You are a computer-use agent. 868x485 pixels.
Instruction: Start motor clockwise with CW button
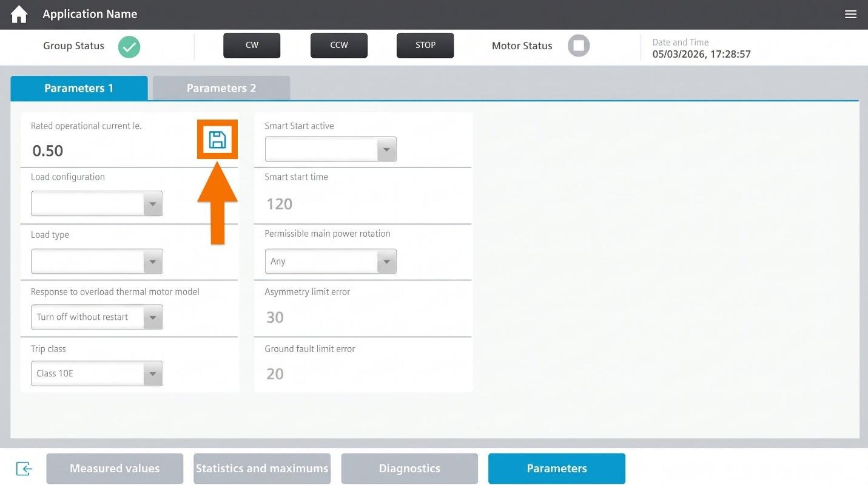(x=252, y=46)
